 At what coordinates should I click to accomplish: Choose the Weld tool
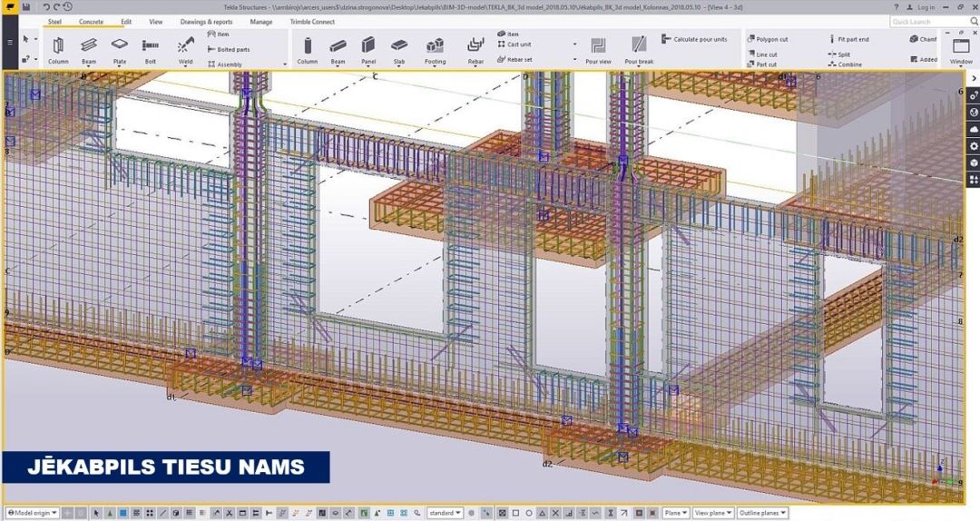(185, 47)
